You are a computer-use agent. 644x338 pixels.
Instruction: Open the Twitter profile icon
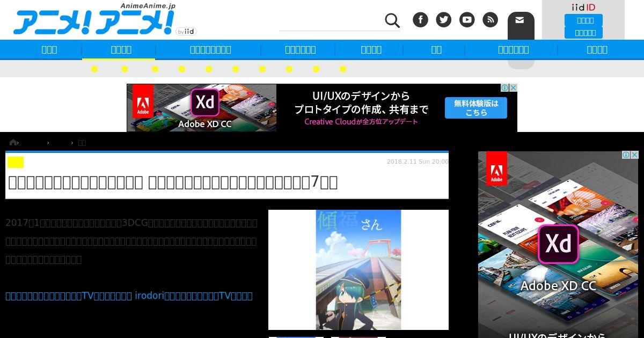point(443,20)
